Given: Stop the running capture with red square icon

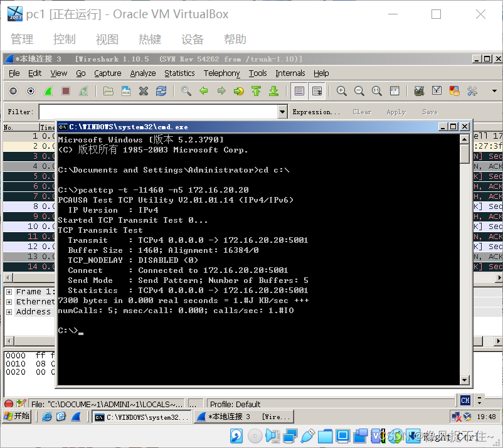Looking at the screenshot, I should pyautogui.click(x=66, y=91).
